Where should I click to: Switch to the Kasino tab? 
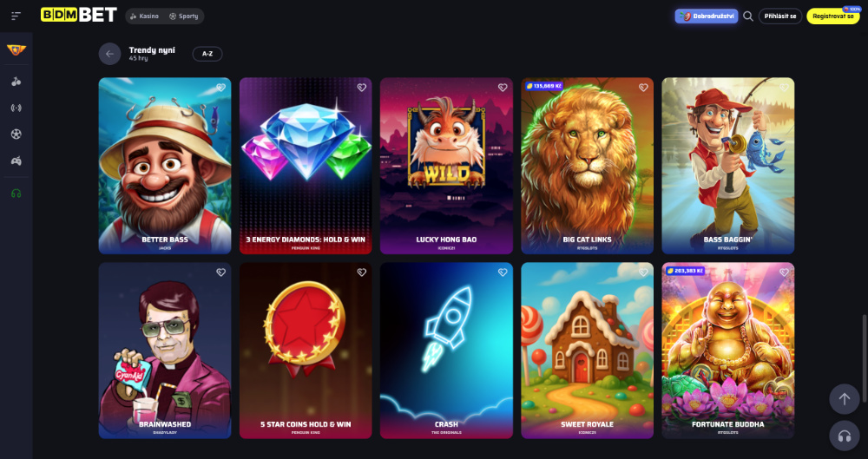[x=144, y=16]
